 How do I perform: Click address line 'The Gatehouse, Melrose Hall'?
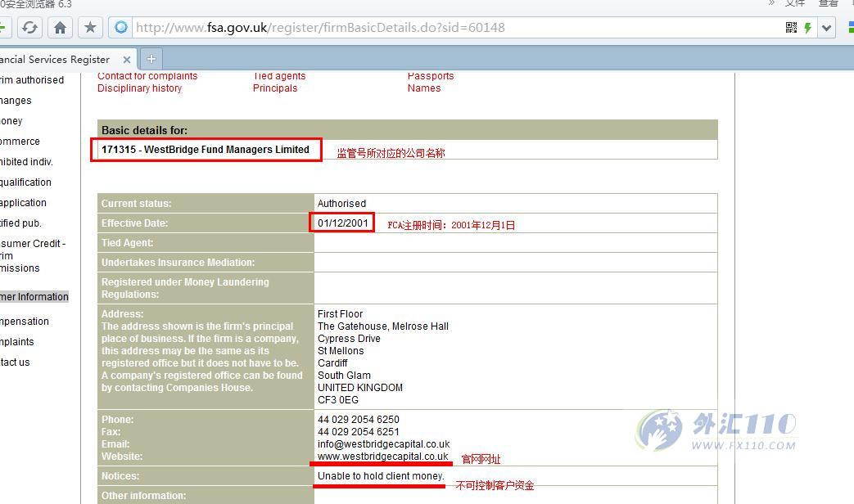(383, 326)
